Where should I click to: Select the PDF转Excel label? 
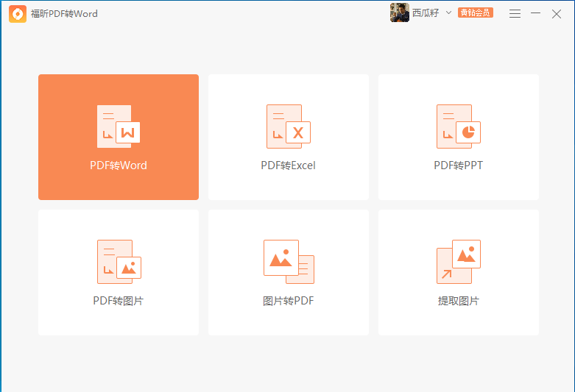(288, 165)
